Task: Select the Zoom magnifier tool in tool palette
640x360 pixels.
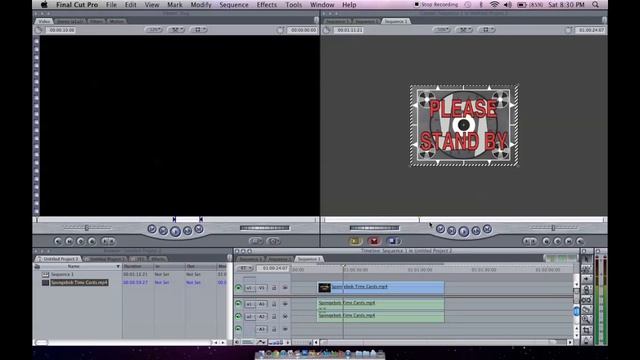Action: pos(587,320)
